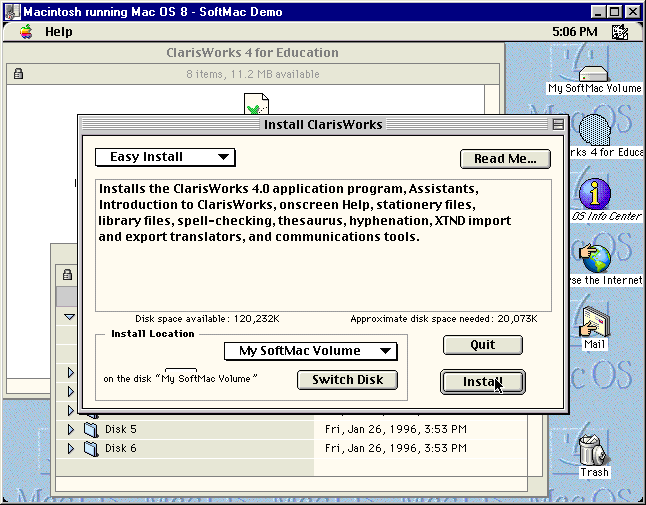Image resolution: width=646 pixels, height=505 pixels.
Task: Open My SoftMac Volume location dropdown
Action: [x=311, y=351]
